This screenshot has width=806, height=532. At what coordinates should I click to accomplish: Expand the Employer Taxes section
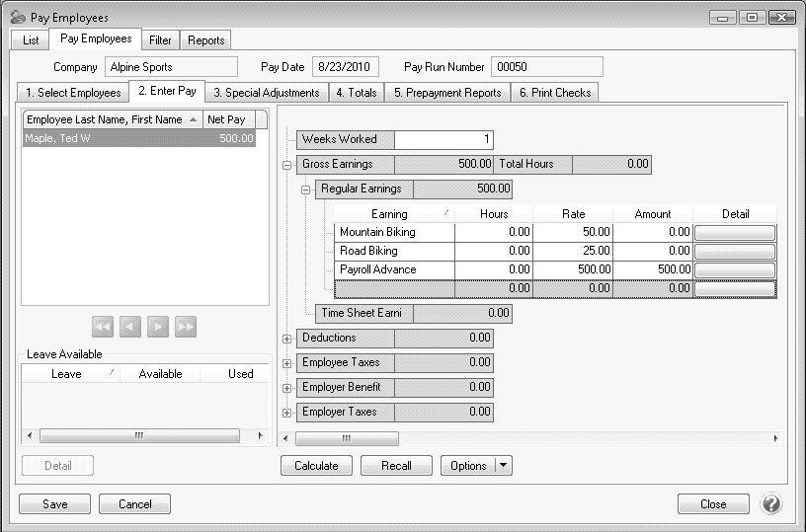[287, 413]
